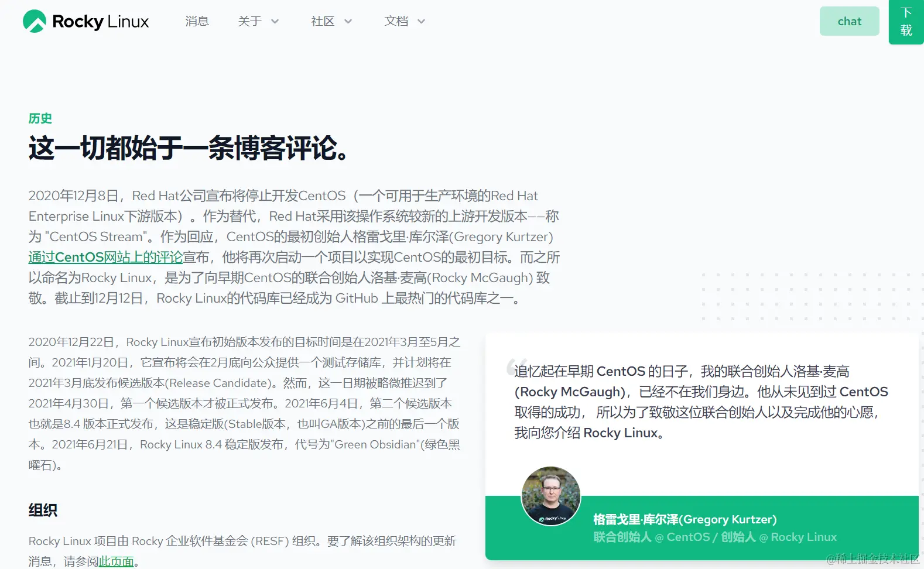
Task: Click the quote text starting 追忆起在早期 CentOS
Action: click(701, 402)
